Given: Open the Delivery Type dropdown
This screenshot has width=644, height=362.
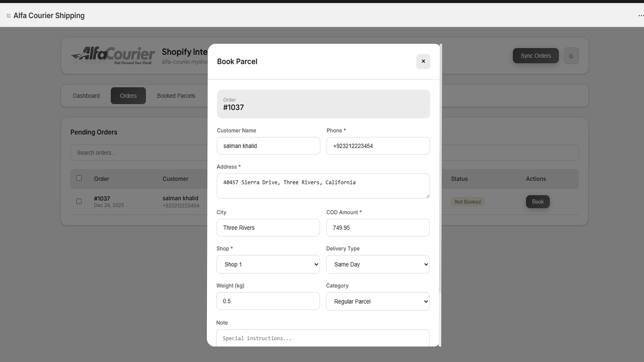Looking at the screenshot, I should pyautogui.click(x=377, y=264).
